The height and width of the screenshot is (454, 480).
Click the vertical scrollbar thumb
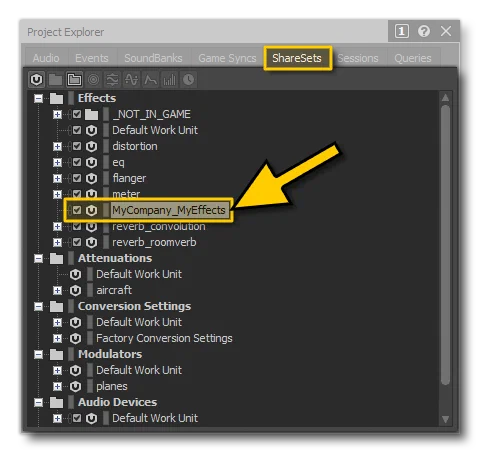pos(445,245)
